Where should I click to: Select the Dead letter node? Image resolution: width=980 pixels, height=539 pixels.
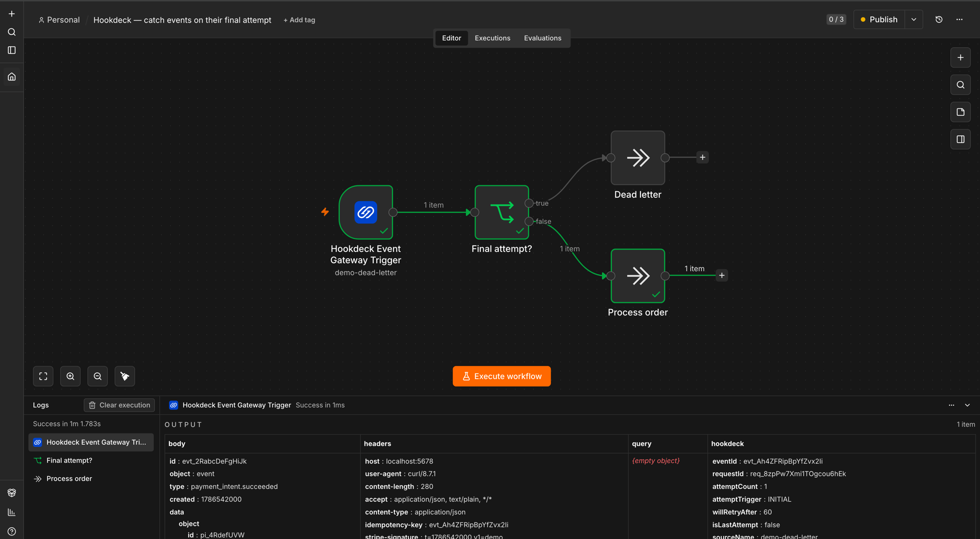(637, 158)
